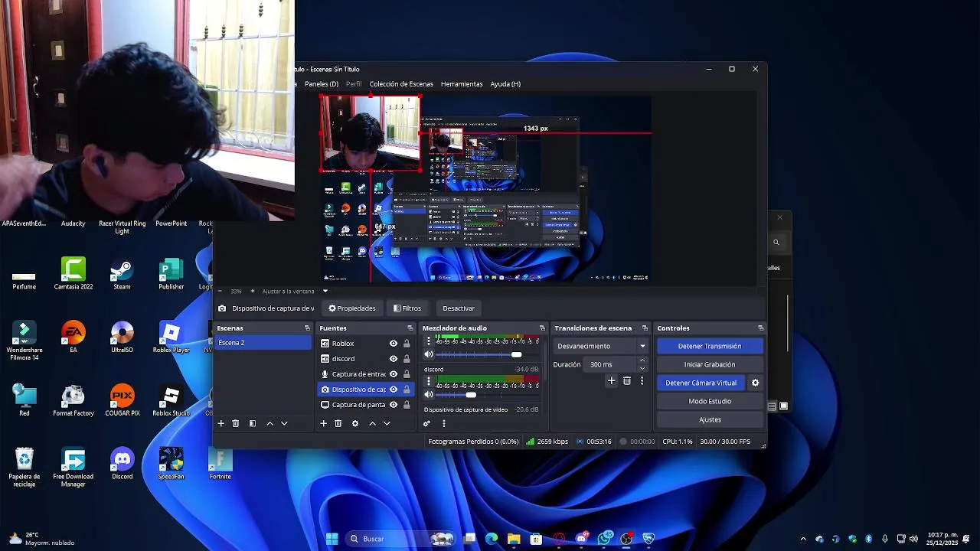
Task: Undock the Escenas panel with its float icon
Action: click(x=307, y=328)
